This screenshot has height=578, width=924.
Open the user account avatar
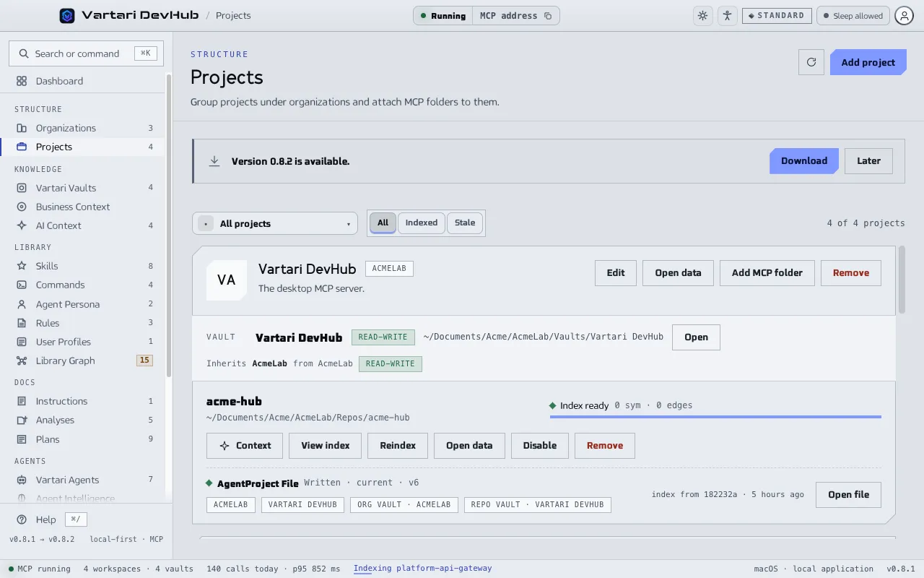pyautogui.click(x=905, y=15)
